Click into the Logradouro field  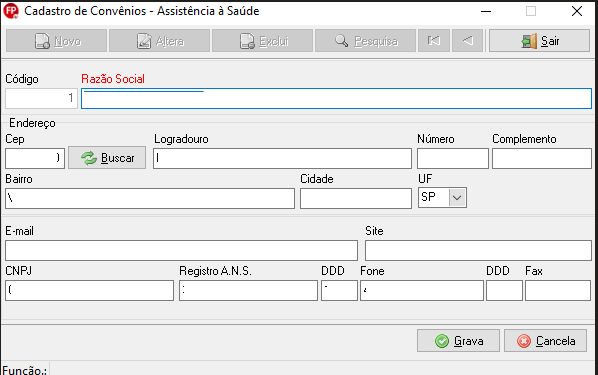tap(283, 158)
